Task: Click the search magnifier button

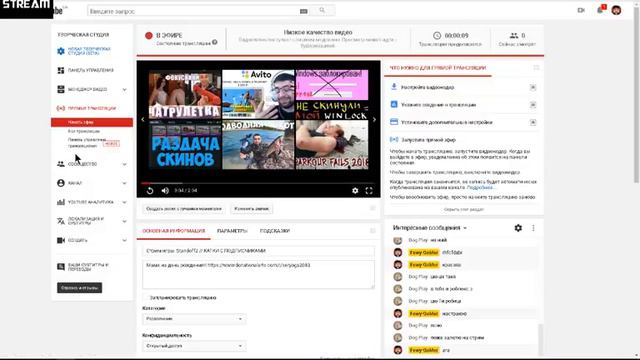Action: click(x=322, y=11)
